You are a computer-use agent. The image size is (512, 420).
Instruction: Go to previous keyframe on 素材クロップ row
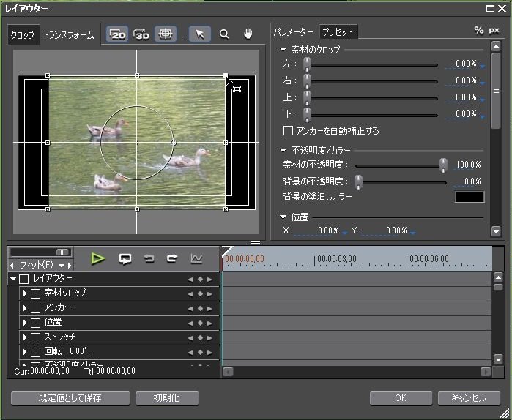tap(190, 294)
